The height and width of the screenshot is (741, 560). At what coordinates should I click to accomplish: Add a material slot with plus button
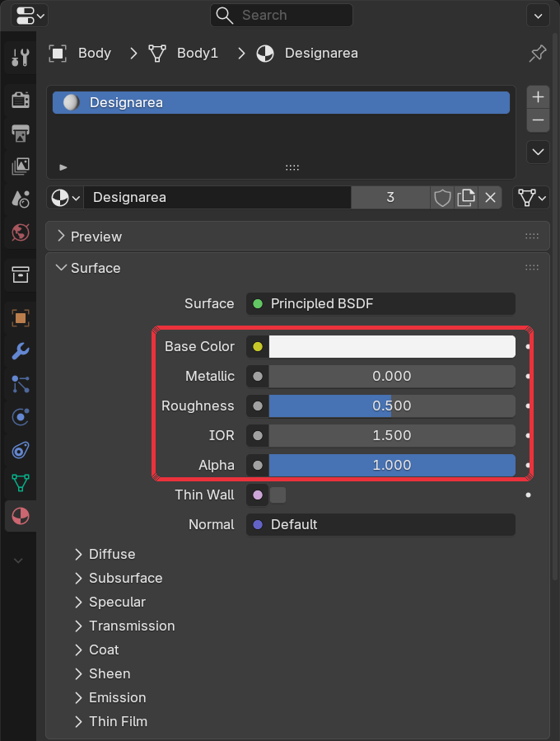click(538, 97)
